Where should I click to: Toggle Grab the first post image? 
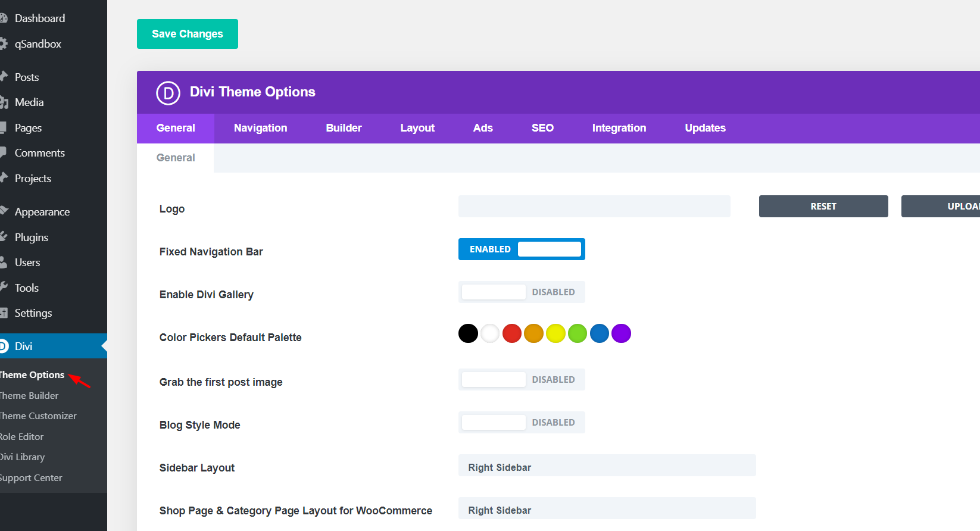(522, 380)
